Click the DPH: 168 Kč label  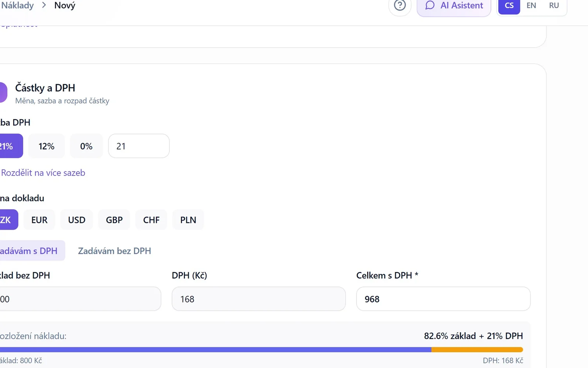tap(503, 361)
